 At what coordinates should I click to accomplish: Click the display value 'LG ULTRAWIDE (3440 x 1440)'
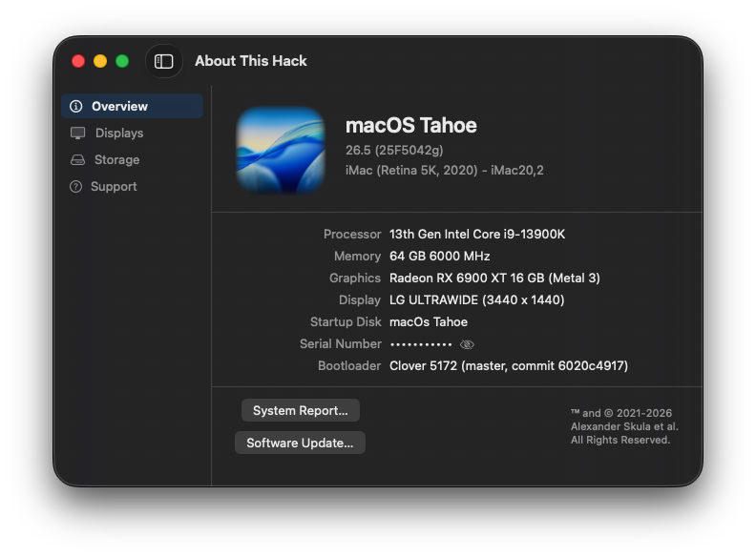477,299
